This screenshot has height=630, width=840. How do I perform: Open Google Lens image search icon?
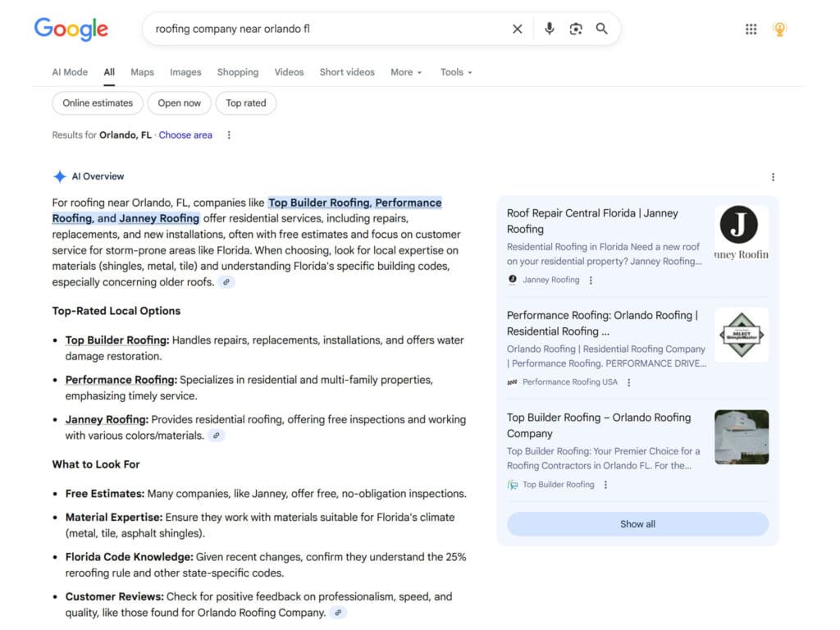pos(575,29)
